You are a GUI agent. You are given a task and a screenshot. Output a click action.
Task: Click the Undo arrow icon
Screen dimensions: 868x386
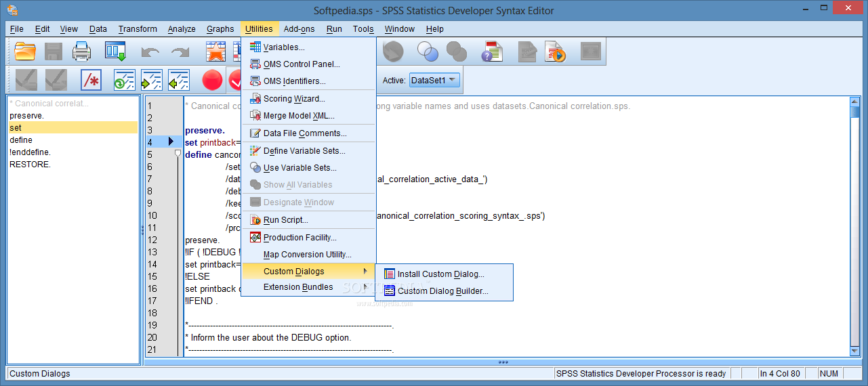coord(150,51)
